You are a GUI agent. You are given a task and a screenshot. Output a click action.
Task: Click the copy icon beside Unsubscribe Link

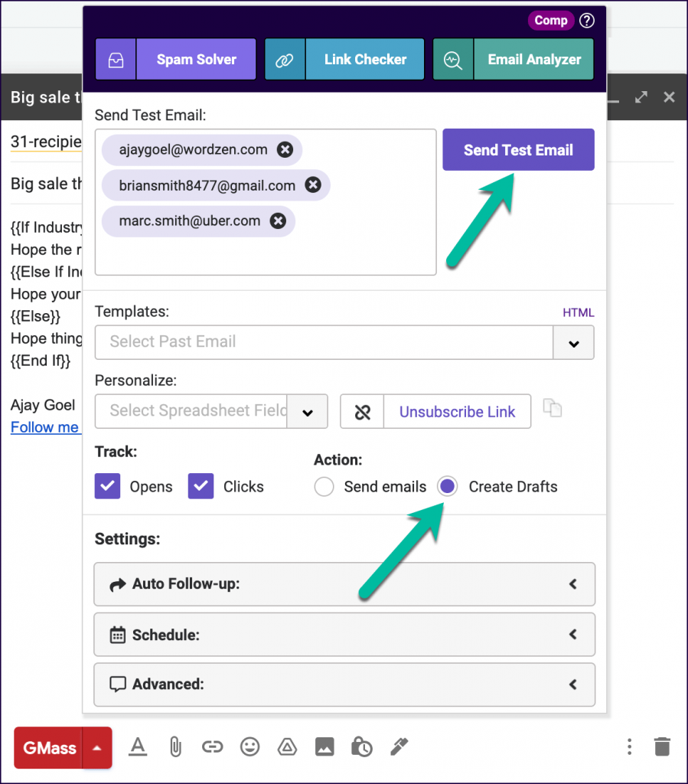click(x=553, y=408)
